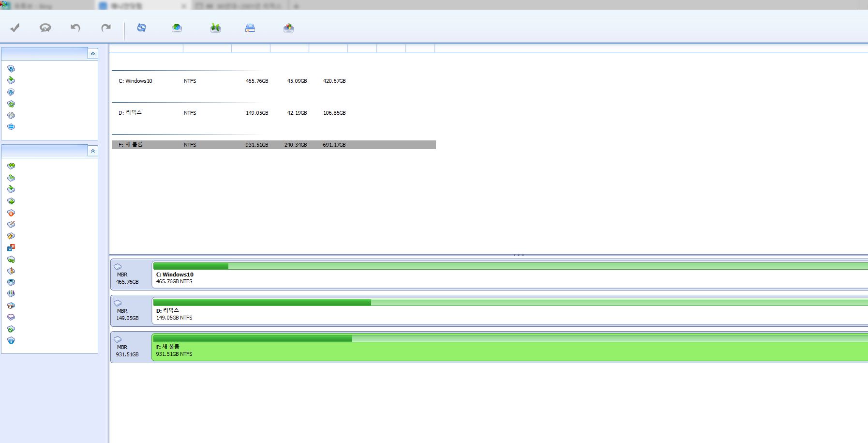Choose the blue info properties icon
Viewport: 868px width, 443px height.
point(11,340)
